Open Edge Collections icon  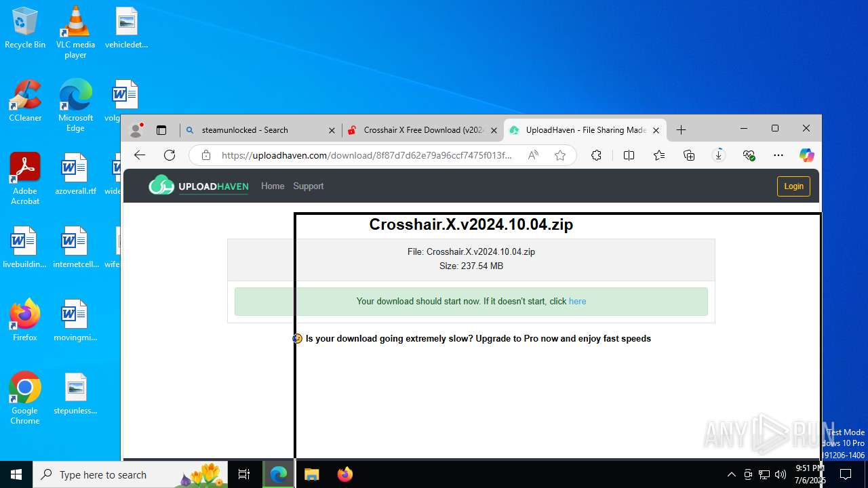tap(689, 155)
